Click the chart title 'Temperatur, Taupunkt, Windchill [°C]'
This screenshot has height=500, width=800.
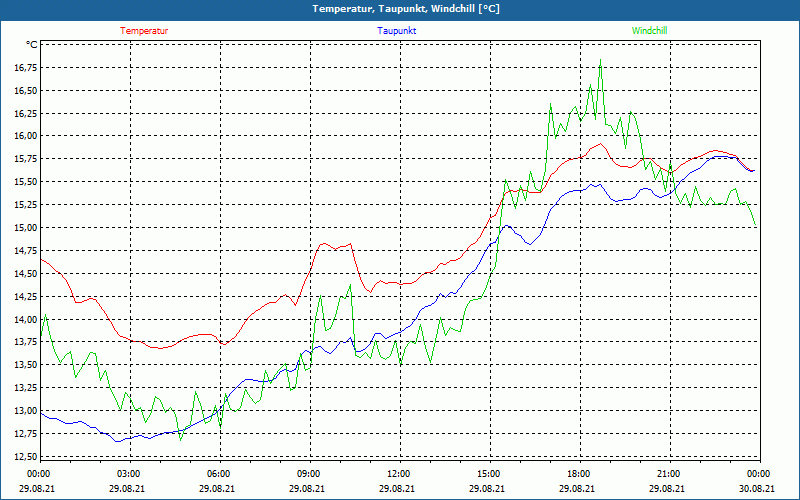point(406,9)
